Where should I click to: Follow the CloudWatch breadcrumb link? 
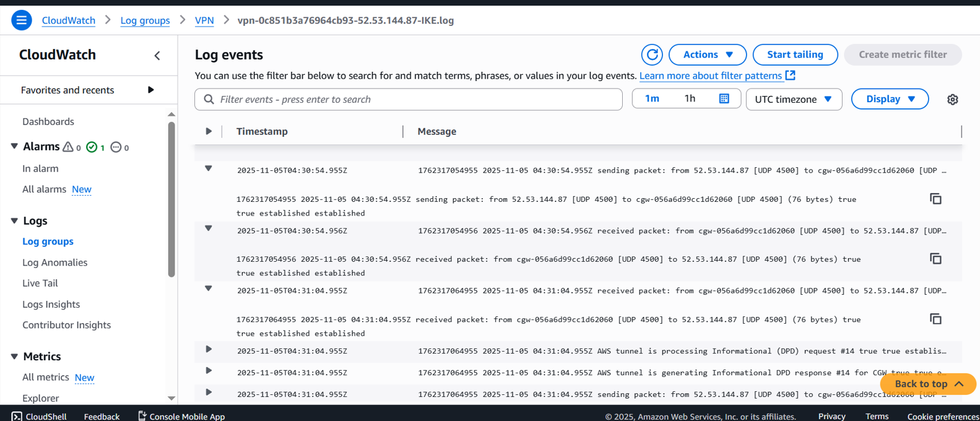pyautogui.click(x=68, y=20)
